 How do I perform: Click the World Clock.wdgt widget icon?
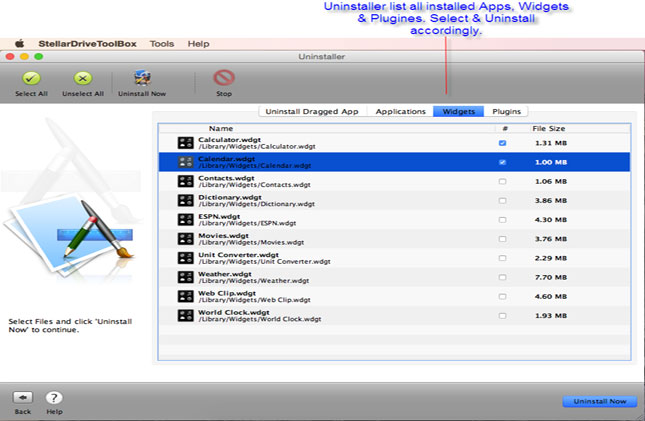[x=186, y=316]
